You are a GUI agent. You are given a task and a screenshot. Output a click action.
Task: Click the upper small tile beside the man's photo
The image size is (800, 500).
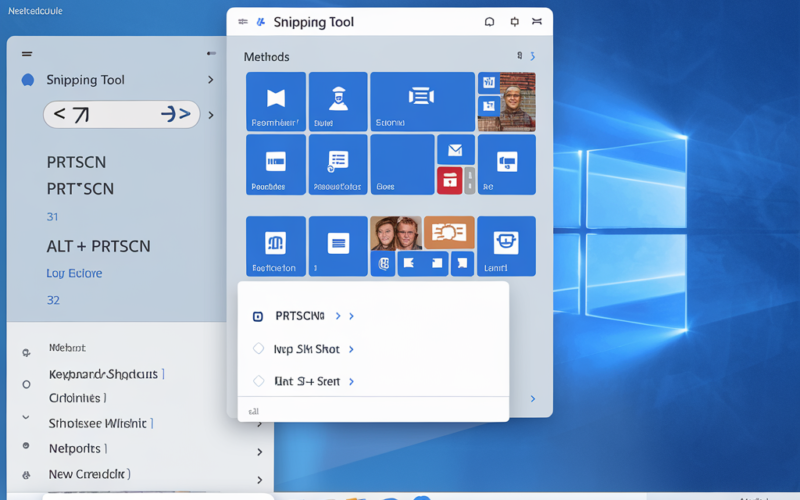(x=488, y=83)
